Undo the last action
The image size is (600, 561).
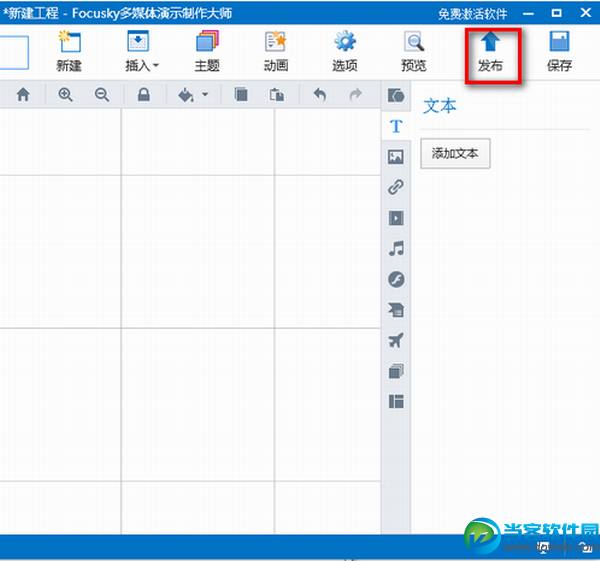320,95
